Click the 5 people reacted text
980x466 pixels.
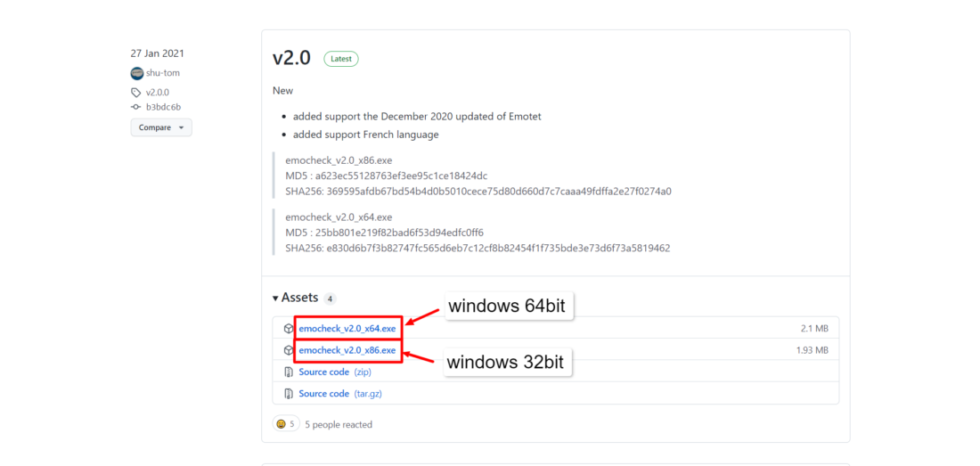(339, 425)
